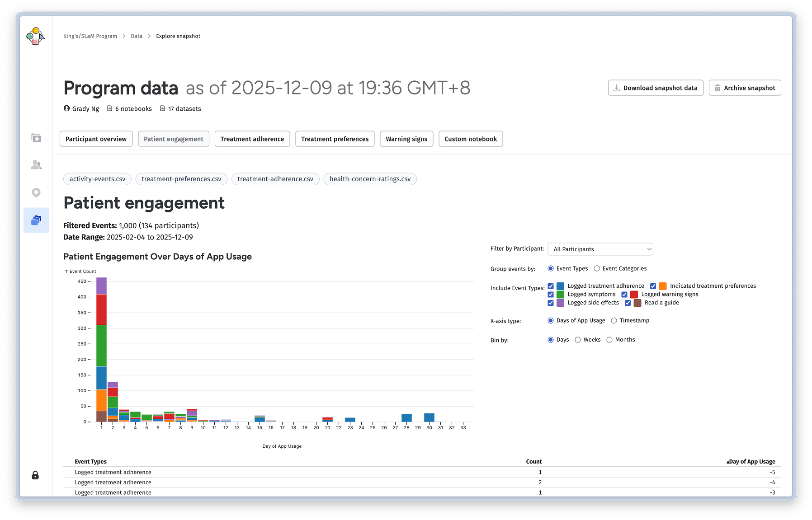Screen dimensions: 812x520
Task: Click the Download snapshot data button
Action: point(656,88)
